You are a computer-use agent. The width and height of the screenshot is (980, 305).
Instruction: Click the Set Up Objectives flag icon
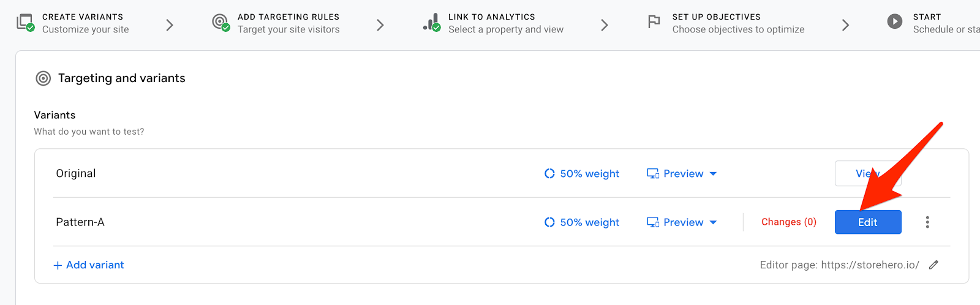(654, 22)
